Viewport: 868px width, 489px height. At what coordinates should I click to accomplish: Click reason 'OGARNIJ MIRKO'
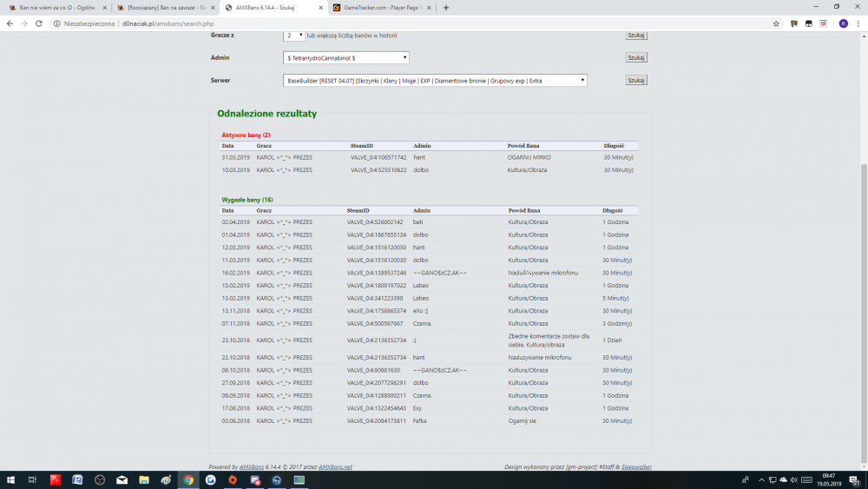click(529, 157)
